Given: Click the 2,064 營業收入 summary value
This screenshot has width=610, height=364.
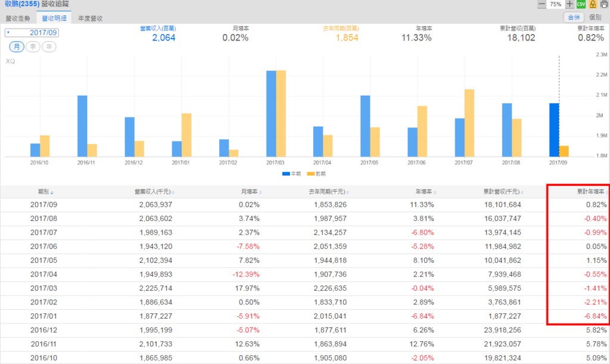Looking at the screenshot, I should click(x=164, y=38).
